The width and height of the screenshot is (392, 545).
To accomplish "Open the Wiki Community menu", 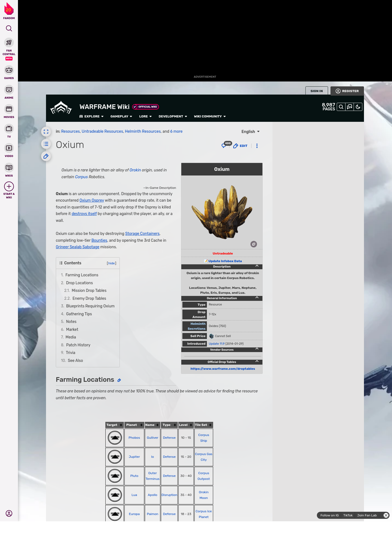I will [x=210, y=116].
